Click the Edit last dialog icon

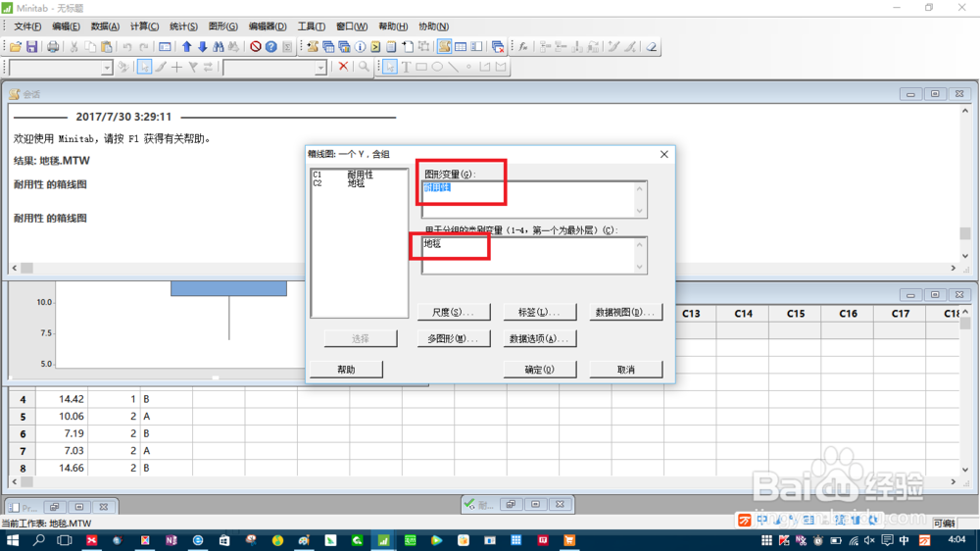(x=165, y=47)
